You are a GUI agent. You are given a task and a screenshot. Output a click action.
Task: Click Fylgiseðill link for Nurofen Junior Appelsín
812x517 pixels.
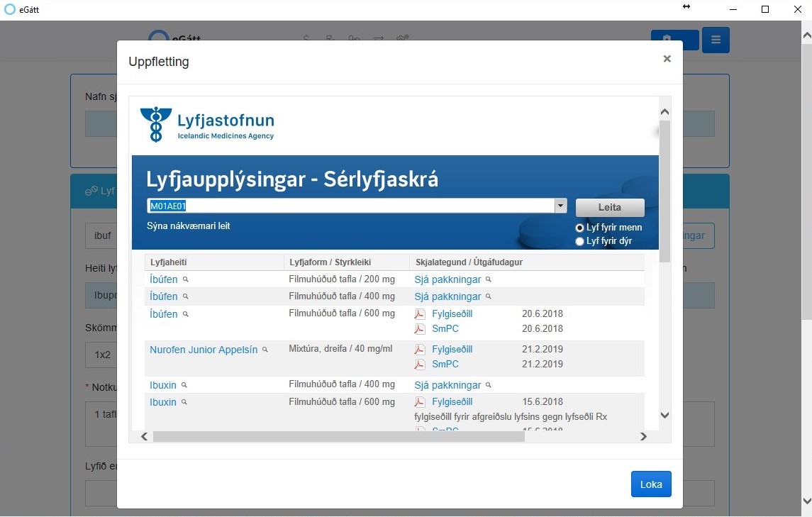point(452,350)
